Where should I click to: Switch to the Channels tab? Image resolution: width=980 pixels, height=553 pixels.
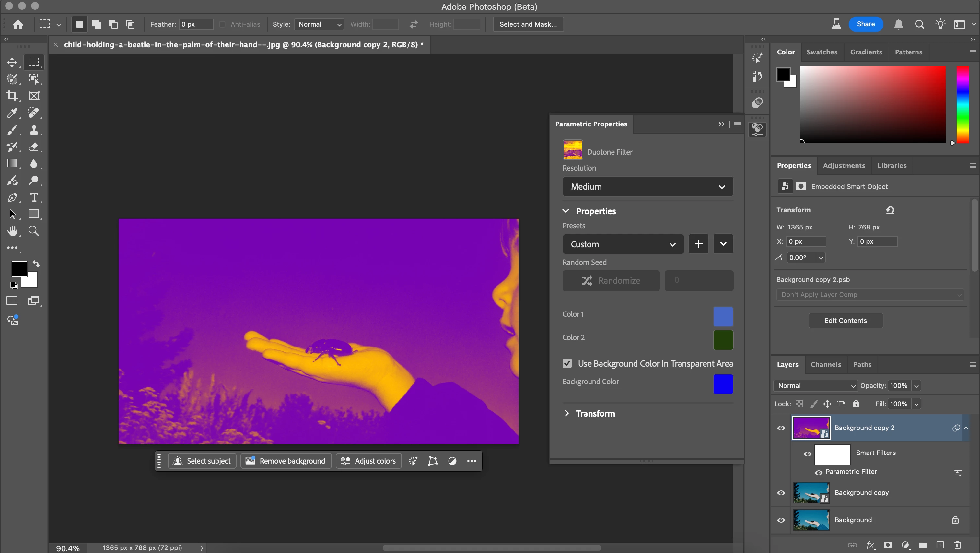coord(825,365)
